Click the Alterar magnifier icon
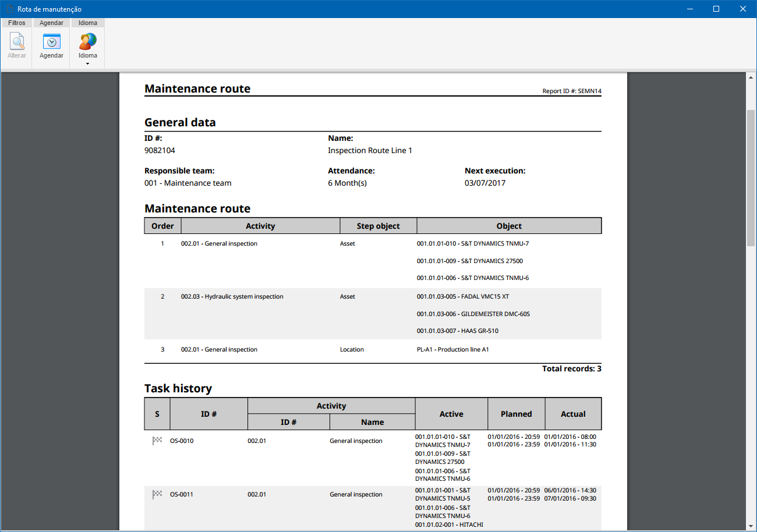 pyautogui.click(x=17, y=41)
